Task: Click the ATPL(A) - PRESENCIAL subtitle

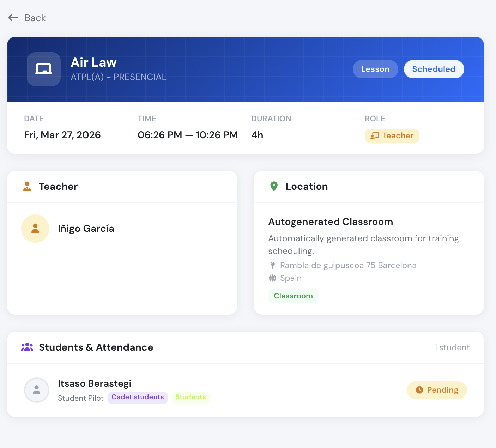Action: (119, 77)
